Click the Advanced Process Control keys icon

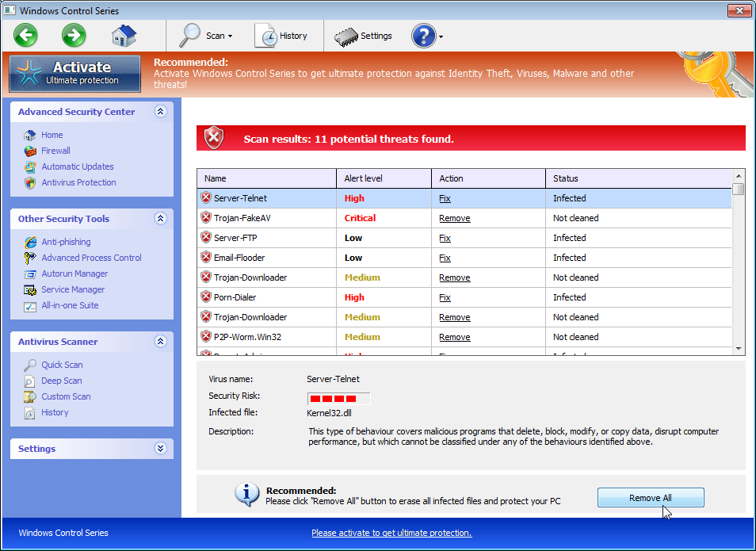pos(30,258)
